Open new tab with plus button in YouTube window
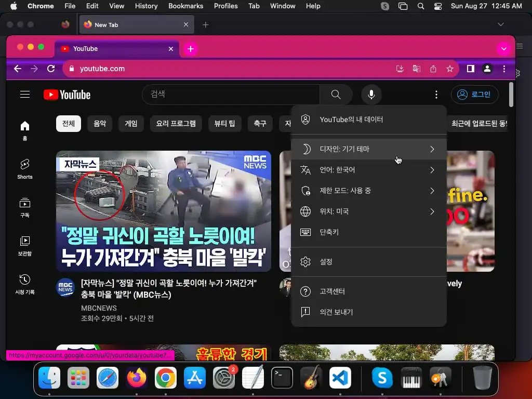Screen dimensions: 532x399 (191, 49)
